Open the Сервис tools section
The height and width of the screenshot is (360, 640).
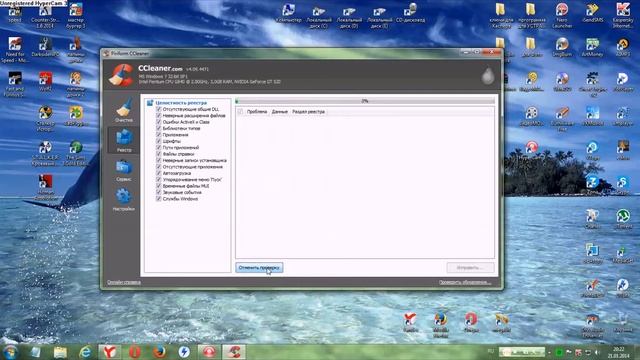click(x=124, y=170)
